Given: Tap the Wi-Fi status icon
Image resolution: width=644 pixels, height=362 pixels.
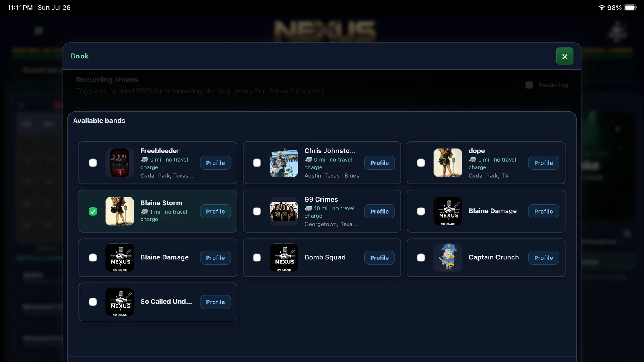Looking at the screenshot, I should 601,8.
